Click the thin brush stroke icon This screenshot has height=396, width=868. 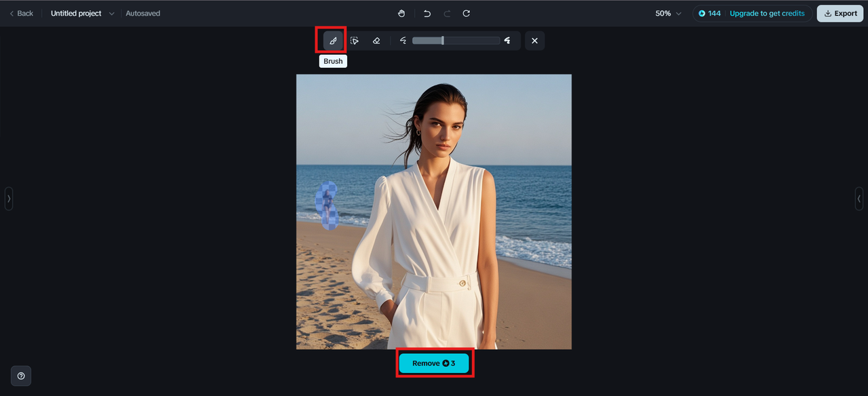pos(403,41)
